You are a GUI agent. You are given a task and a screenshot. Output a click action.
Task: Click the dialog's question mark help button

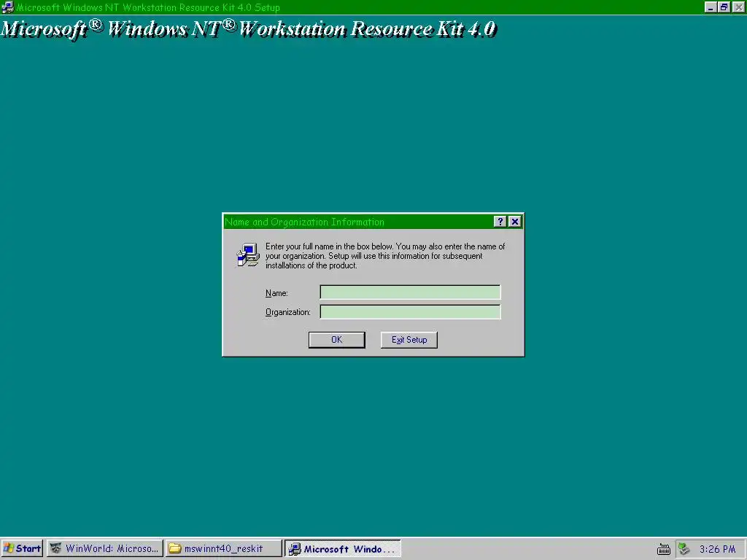(x=499, y=222)
